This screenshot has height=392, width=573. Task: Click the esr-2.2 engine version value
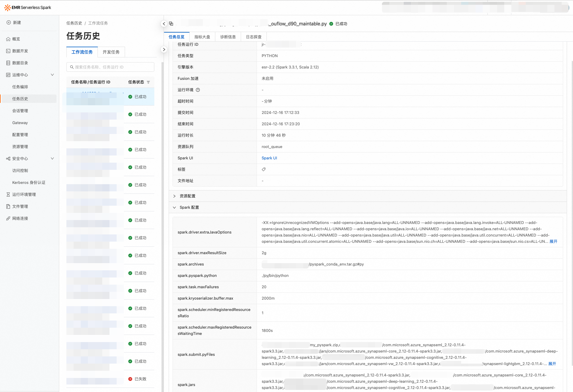pyautogui.click(x=290, y=67)
